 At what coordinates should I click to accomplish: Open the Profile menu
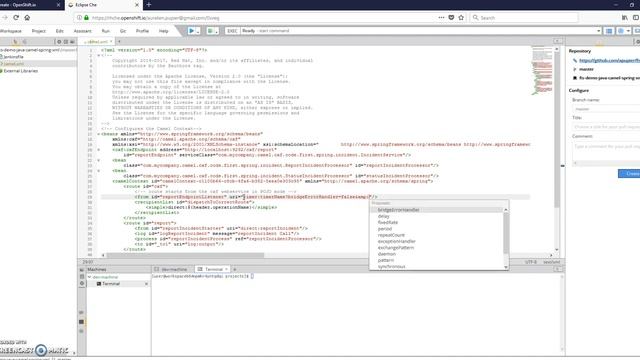(142, 31)
